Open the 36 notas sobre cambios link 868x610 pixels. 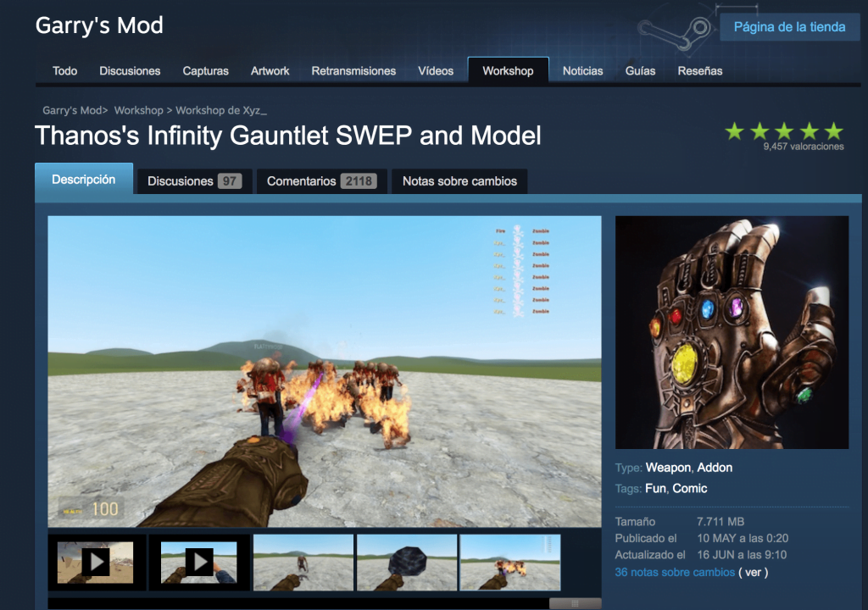point(675,573)
